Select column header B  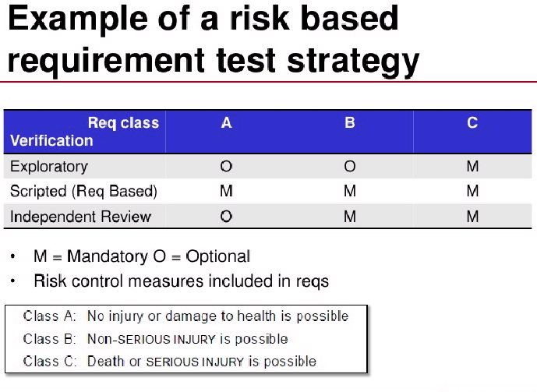pyautogui.click(x=350, y=122)
